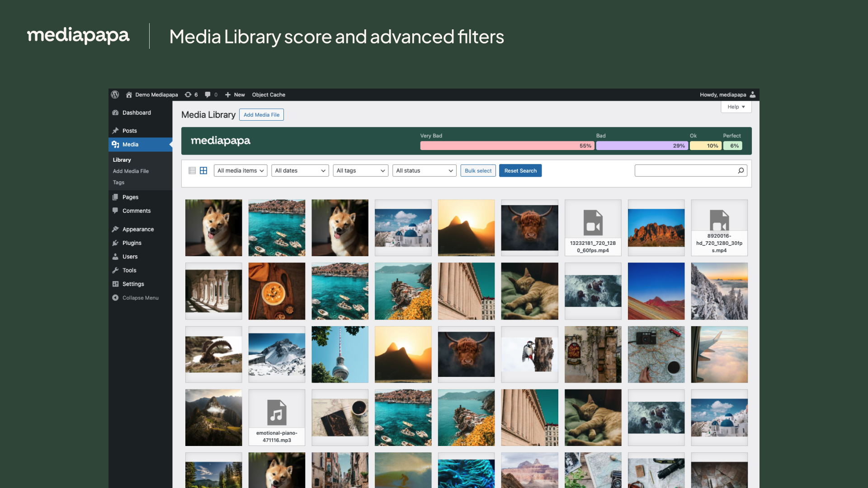The image size is (868, 488).
Task: Select the Dashboard icon in sidebar
Action: [x=116, y=113]
